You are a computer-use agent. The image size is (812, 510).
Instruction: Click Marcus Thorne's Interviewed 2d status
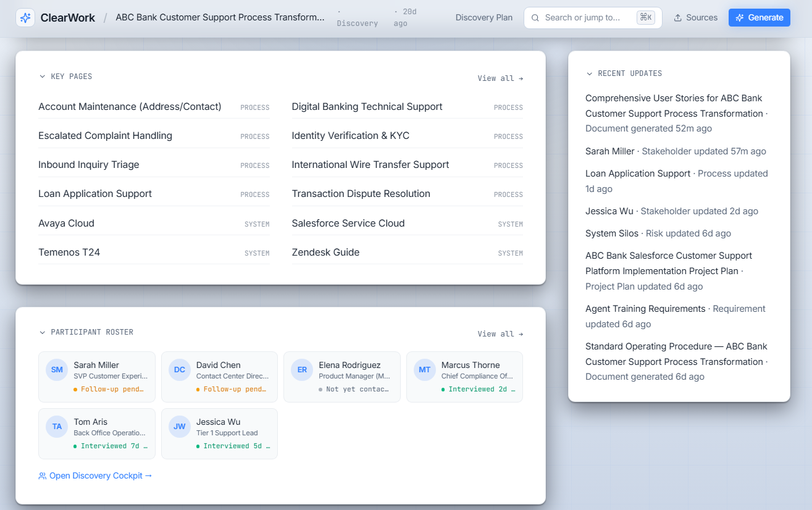coord(479,390)
